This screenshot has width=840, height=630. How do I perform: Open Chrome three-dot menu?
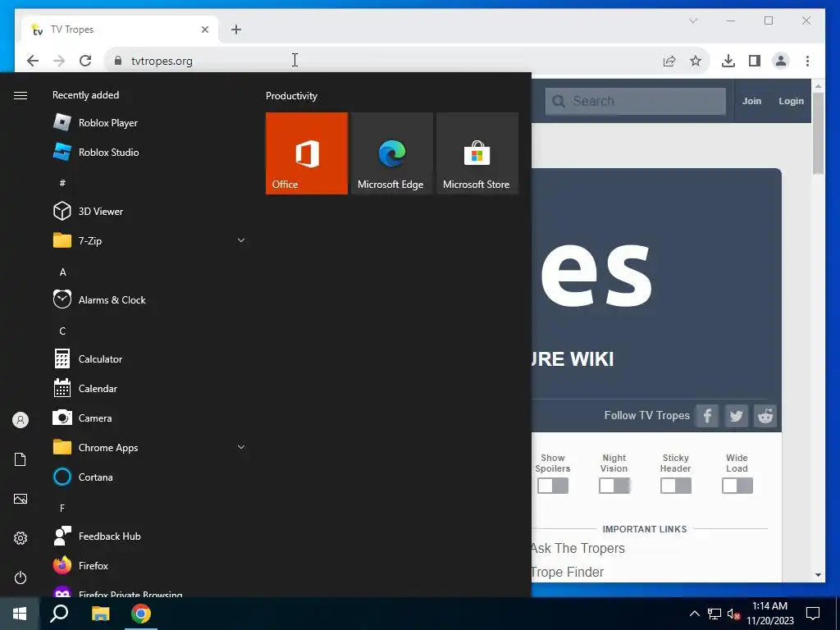(x=807, y=61)
